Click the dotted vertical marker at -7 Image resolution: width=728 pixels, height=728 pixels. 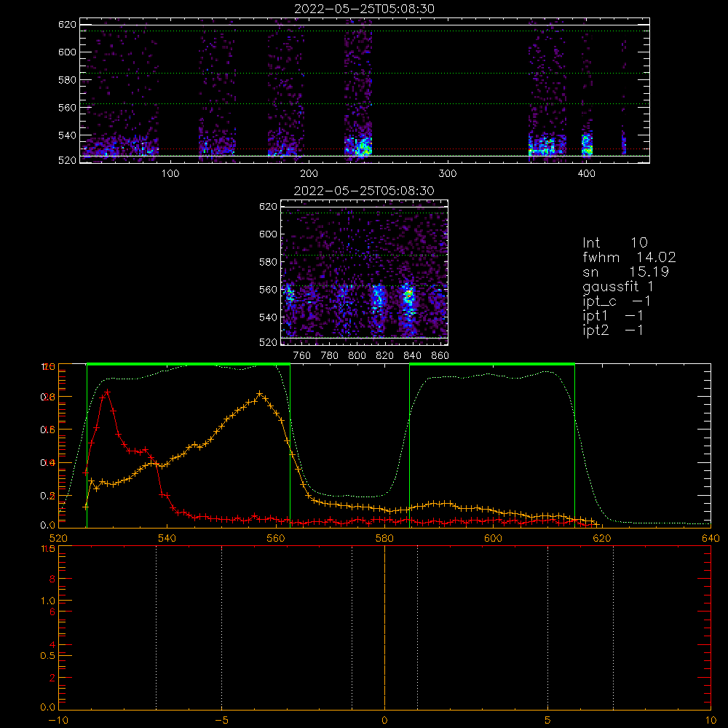156,628
